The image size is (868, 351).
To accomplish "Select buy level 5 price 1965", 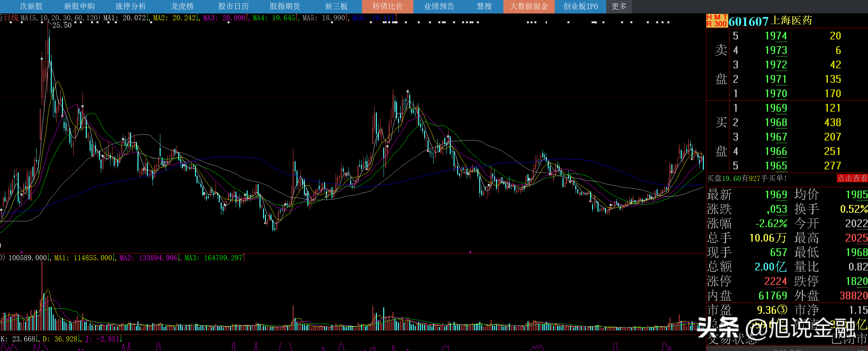I will [776, 166].
